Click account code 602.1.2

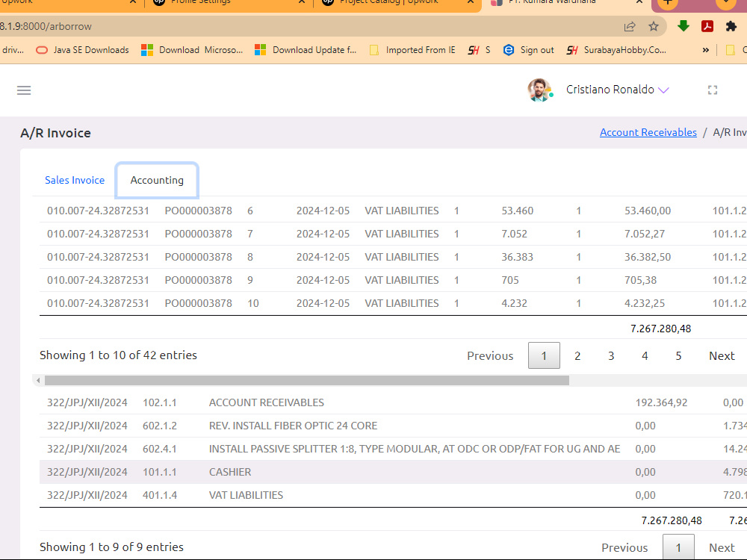click(x=160, y=426)
